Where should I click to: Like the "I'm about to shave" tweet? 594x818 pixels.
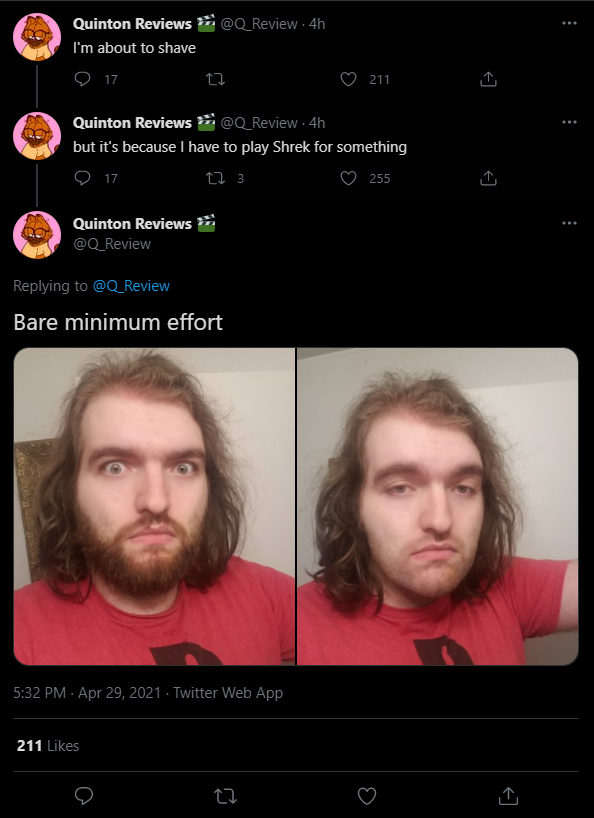point(348,79)
